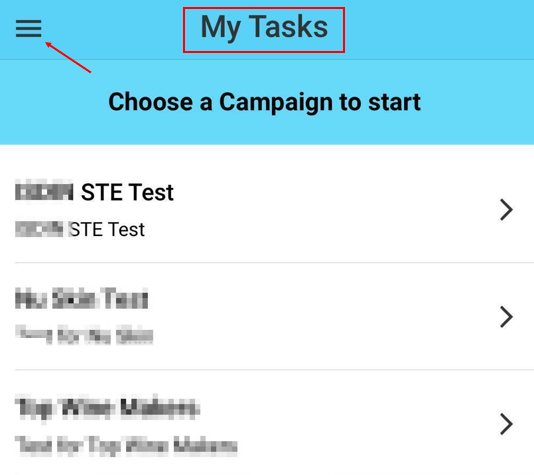Click the My Tasks header title
The height and width of the screenshot is (475, 534).
(x=264, y=27)
